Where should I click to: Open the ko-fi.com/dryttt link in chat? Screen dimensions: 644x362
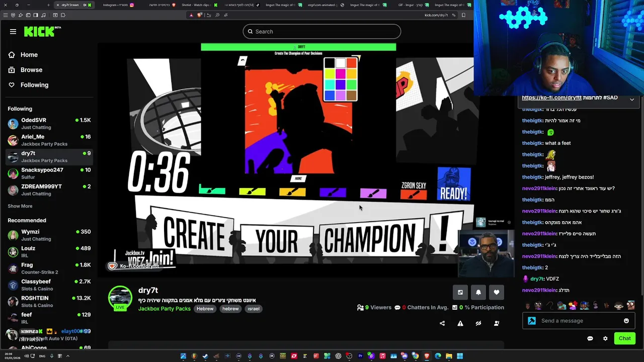coord(551,98)
